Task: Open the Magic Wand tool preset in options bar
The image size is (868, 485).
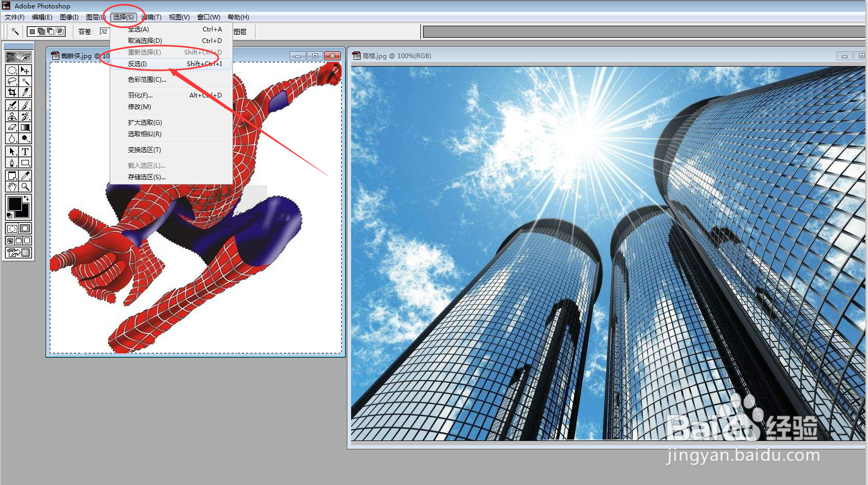Action: point(15,31)
